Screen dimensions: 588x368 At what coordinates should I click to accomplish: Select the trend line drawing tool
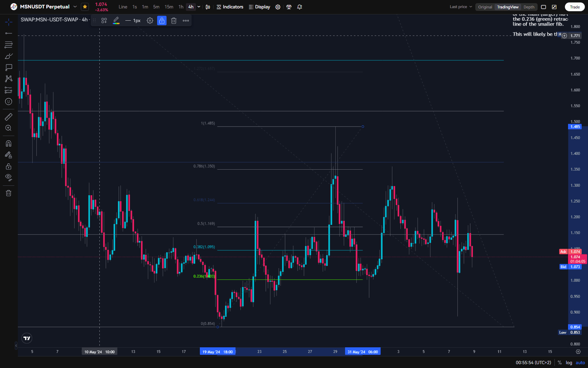click(x=9, y=33)
